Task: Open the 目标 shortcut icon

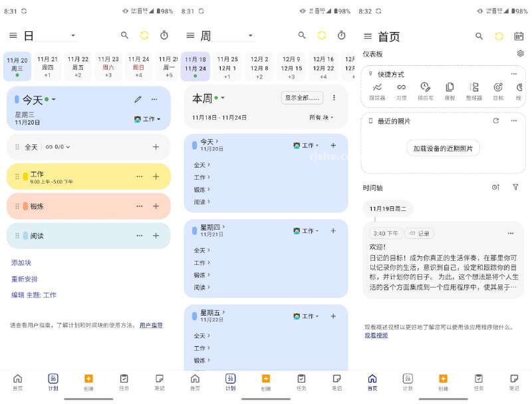Action: point(499,87)
